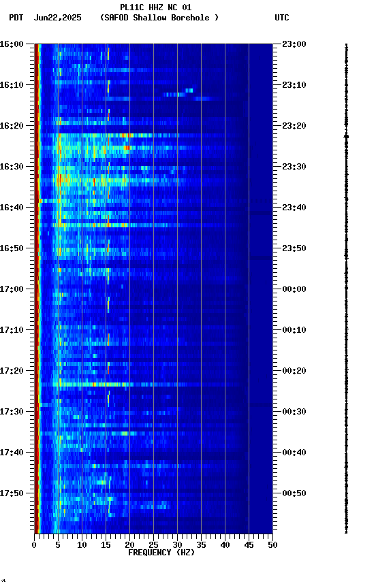The width and height of the screenshot is (376, 588).
Task: Click the 0 Hz frequency tick label
Action: click(34, 545)
